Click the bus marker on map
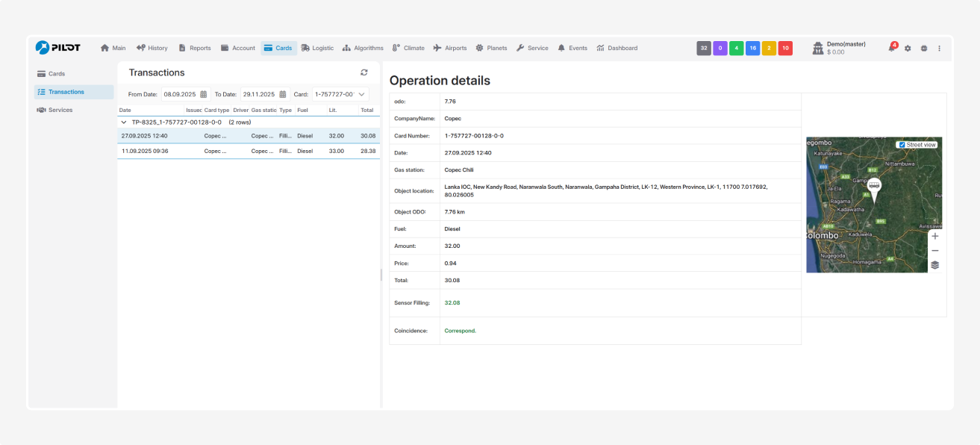 tap(874, 187)
